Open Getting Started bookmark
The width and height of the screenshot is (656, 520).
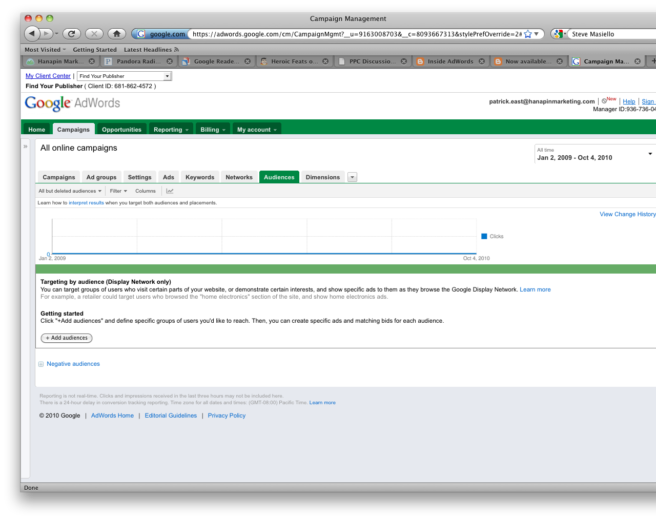click(95, 49)
